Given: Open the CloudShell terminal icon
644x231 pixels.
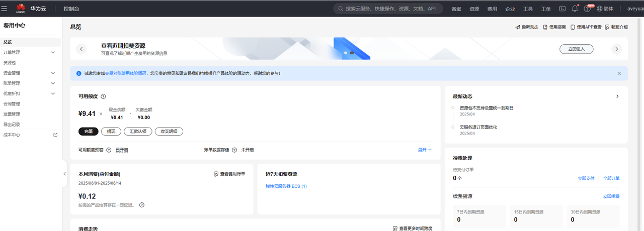Looking at the screenshot, I should [562, 9].
